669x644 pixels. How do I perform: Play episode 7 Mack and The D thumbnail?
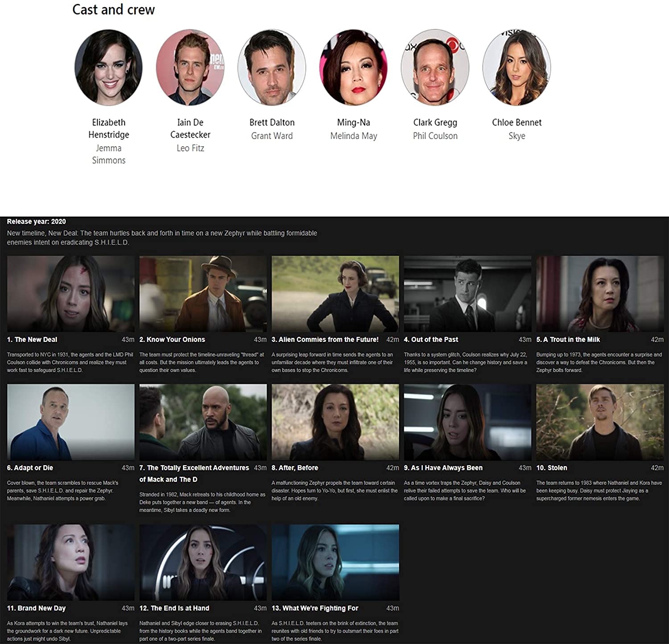[203, 422]
